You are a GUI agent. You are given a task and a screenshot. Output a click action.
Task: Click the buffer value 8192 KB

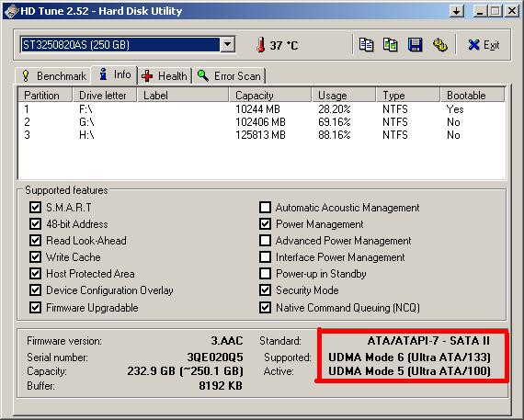tap(221, 386)
